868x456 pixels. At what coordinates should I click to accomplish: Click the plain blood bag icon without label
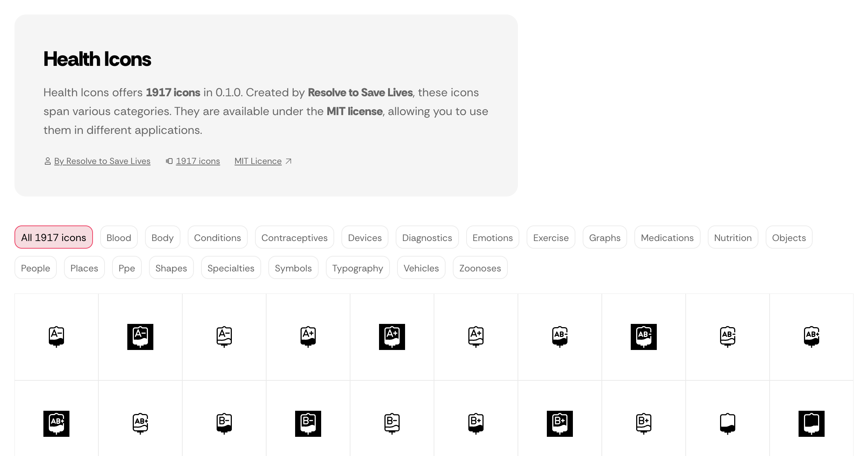pos(727,423)
